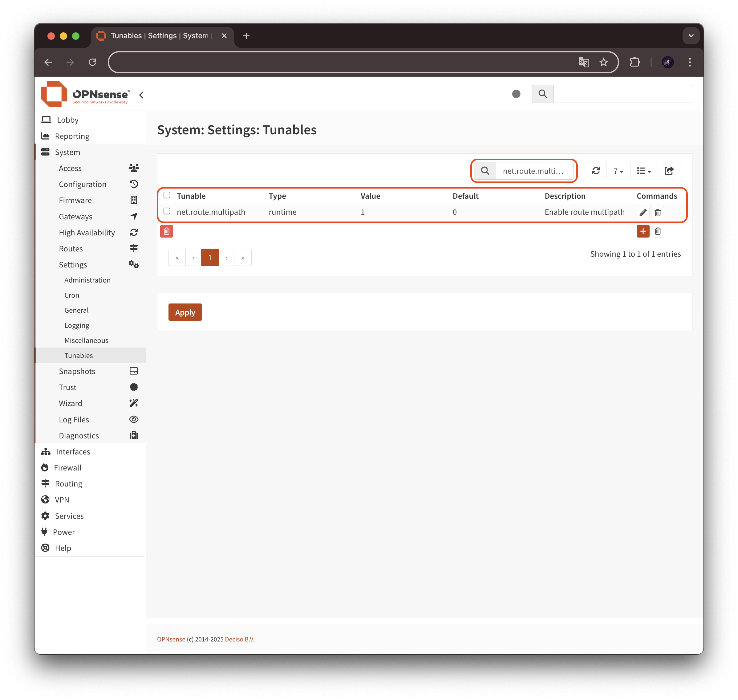Open the column selection list dropdown
The image size is (738, 700).
(644, 171)
